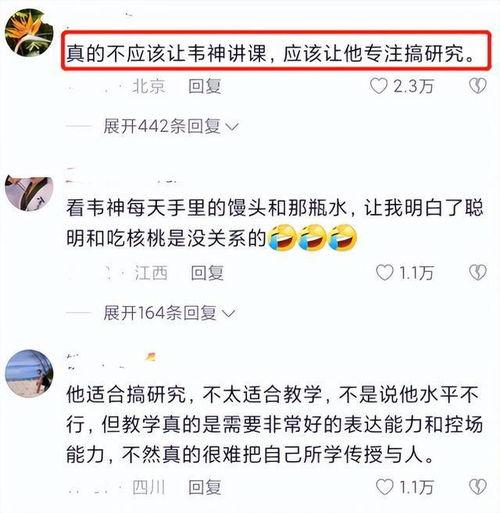Reply to the Beijing comment
Viewport: 500px width, 513px height.
click(205, 86)
